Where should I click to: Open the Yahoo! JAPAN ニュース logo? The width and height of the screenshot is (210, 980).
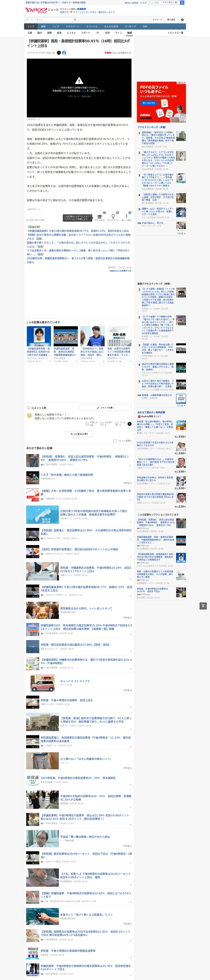click(x=42, y=10)
